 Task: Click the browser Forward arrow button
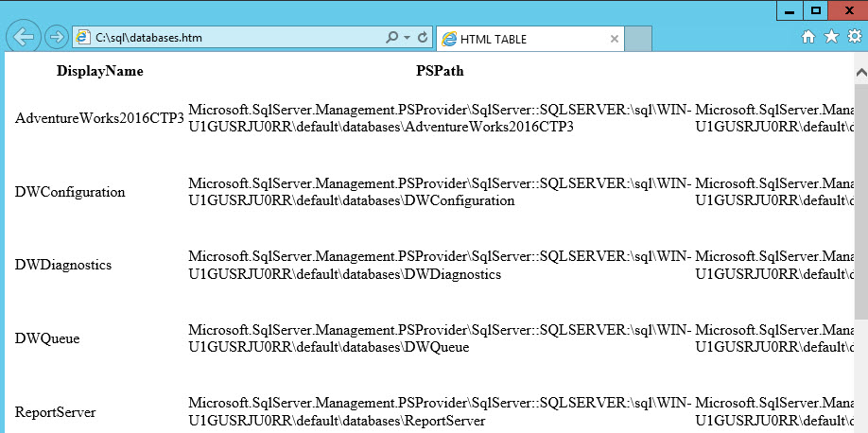(56, 37)
